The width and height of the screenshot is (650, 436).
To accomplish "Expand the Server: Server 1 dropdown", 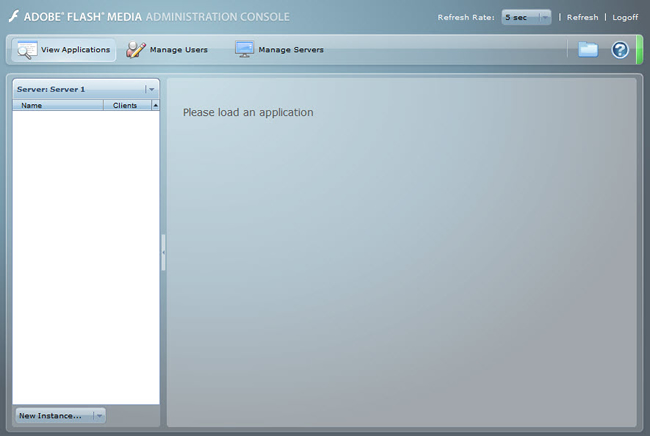I will pyautogui.click(x=86, y=89).
